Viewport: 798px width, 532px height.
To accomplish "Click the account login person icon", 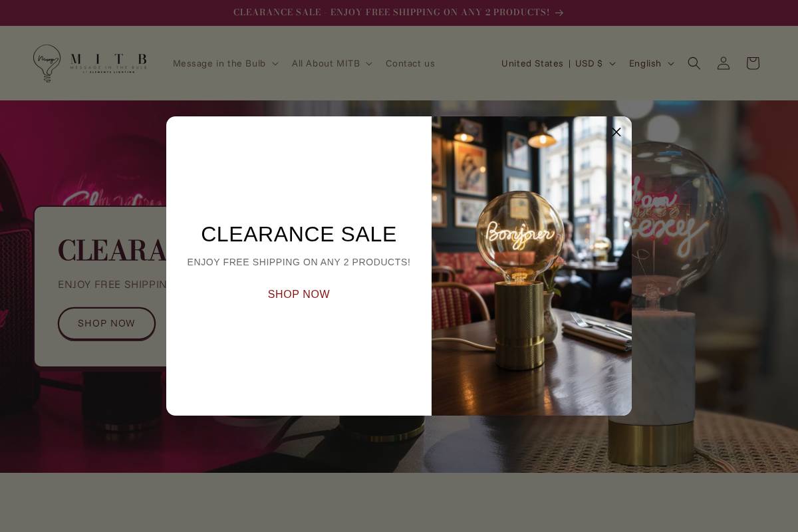I will [x=724, y=63].
